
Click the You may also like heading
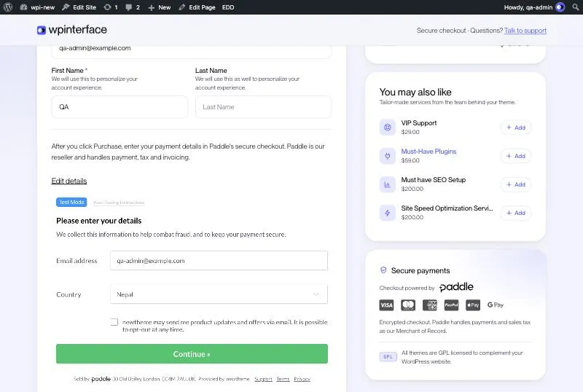tap(415, 92)
